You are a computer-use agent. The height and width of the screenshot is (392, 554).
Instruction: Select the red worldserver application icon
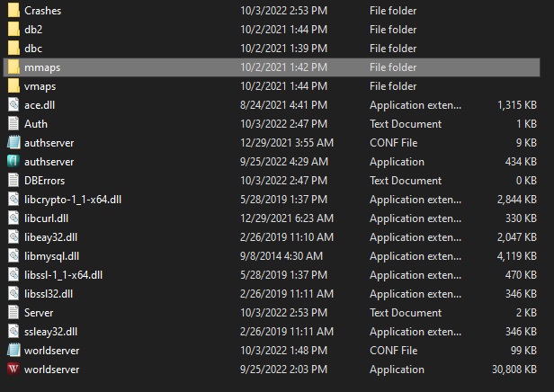tap(13, 369)
